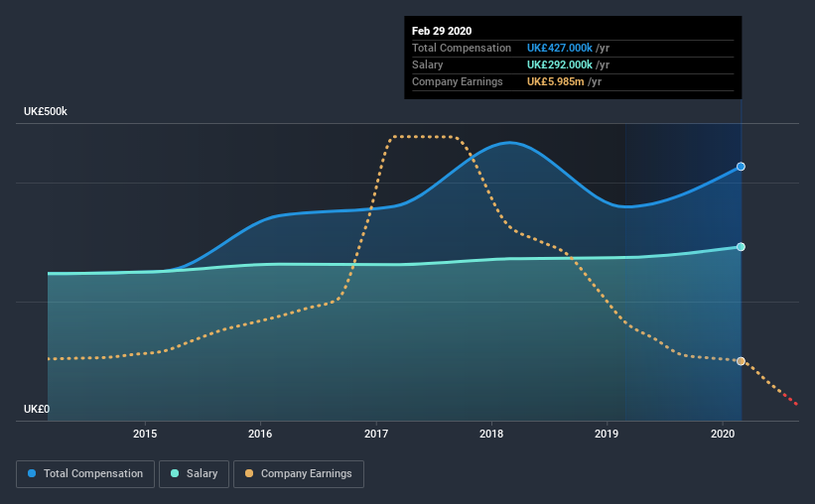Click the orange Company Earnings data point marker

point(741,361)
